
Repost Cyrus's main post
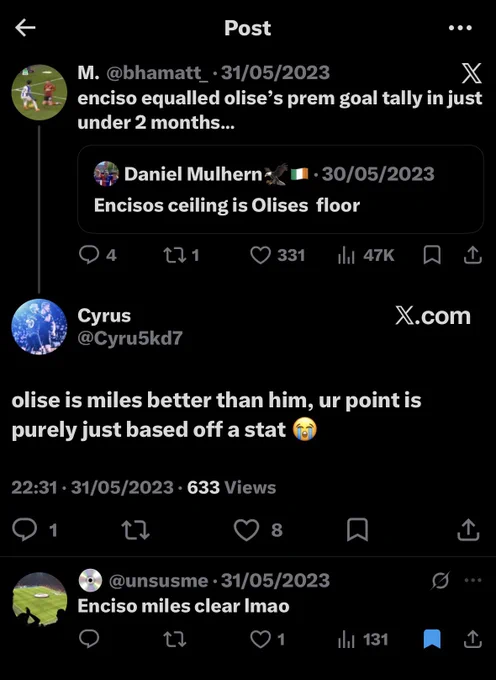136,530
